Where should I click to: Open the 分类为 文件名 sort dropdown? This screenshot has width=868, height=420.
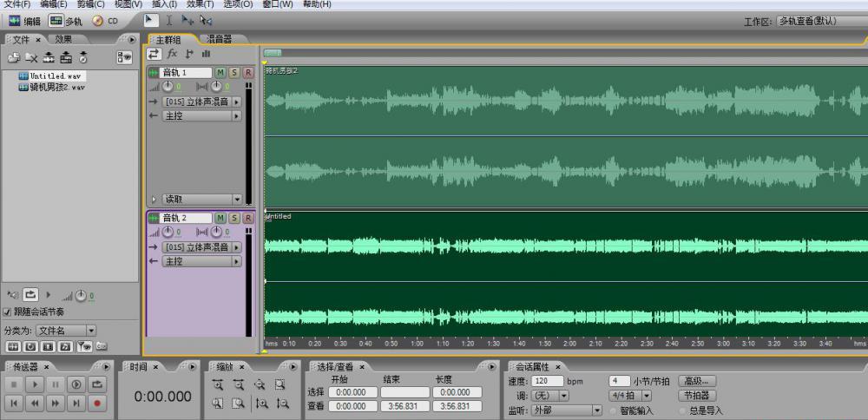[66, 331]
